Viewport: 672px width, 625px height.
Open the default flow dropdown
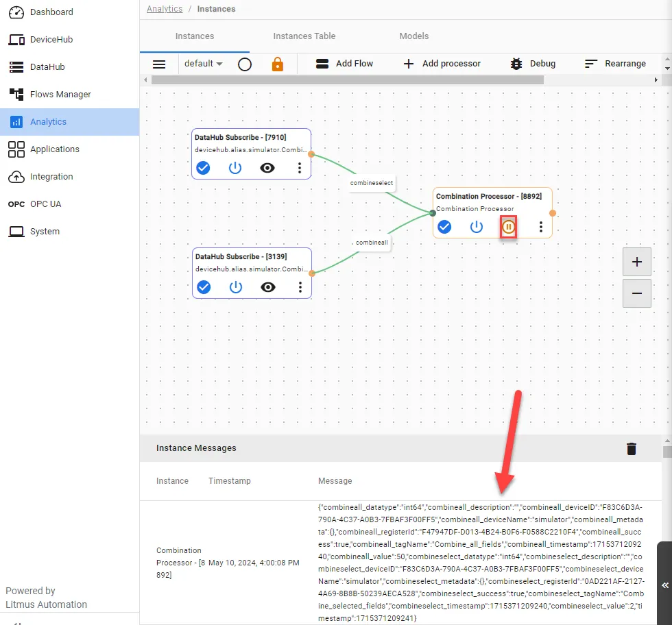[x=203, y=64]
